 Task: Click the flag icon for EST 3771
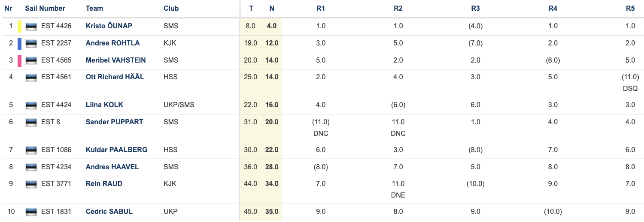[x=31, y=184]
